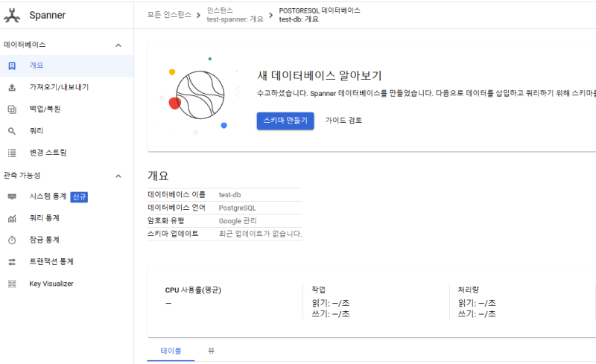Go to 백업/복원 page
This screenshot has width=596, height=364.
(66, 109)
